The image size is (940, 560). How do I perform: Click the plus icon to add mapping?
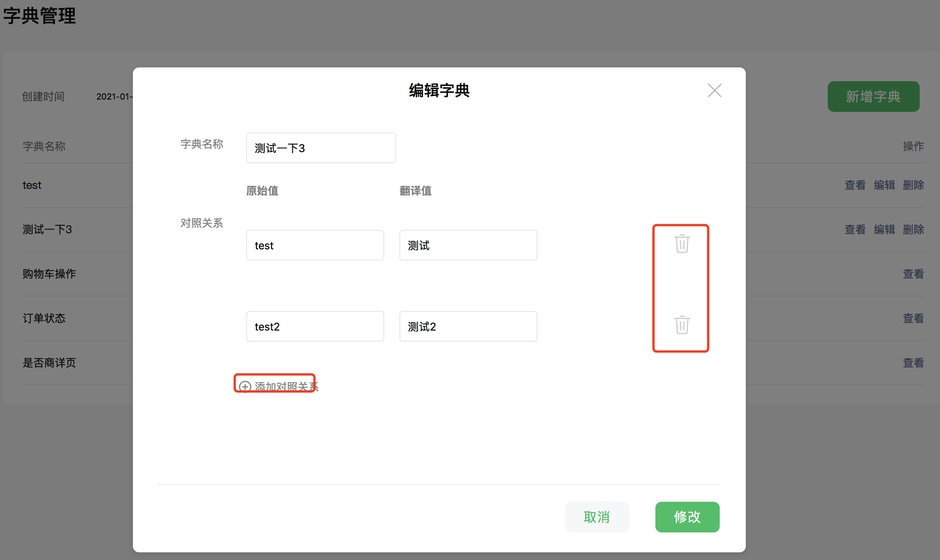[245, 386]
